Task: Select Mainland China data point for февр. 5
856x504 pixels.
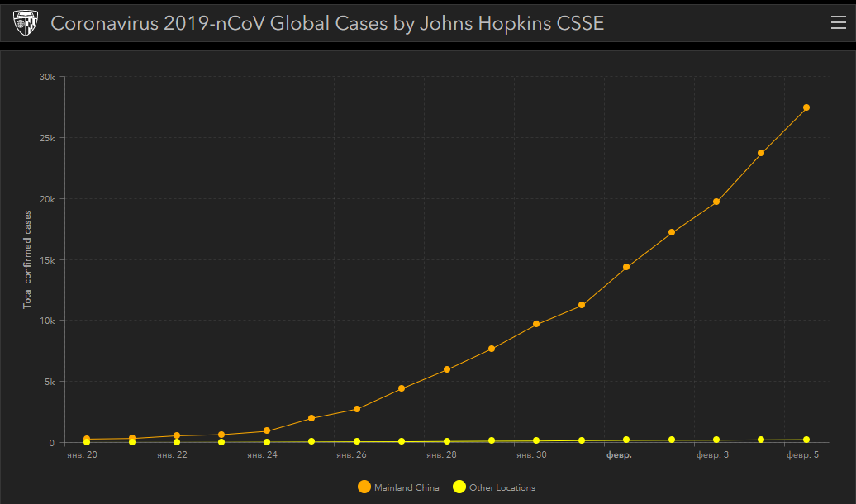Action: coord(806,107)
